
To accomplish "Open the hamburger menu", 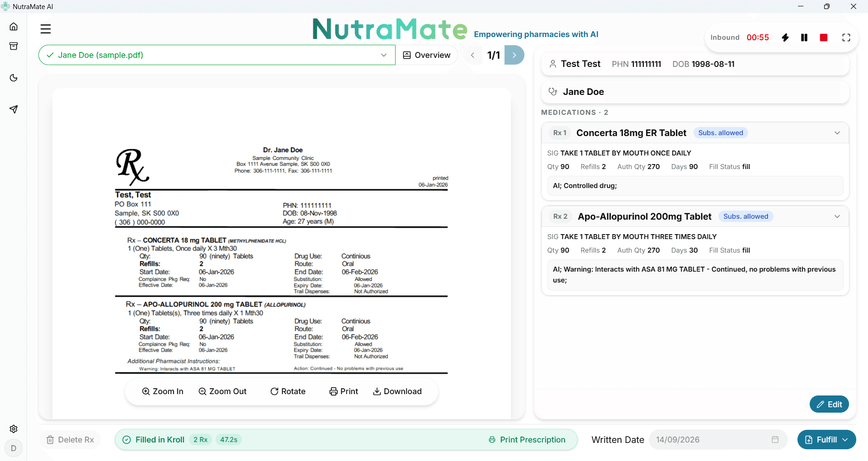I will point(46,29).
